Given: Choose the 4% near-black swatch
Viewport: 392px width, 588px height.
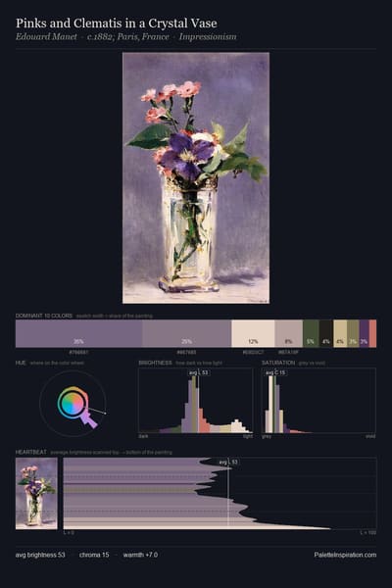Looking at the screenshot, I should [x=326, y=333].
